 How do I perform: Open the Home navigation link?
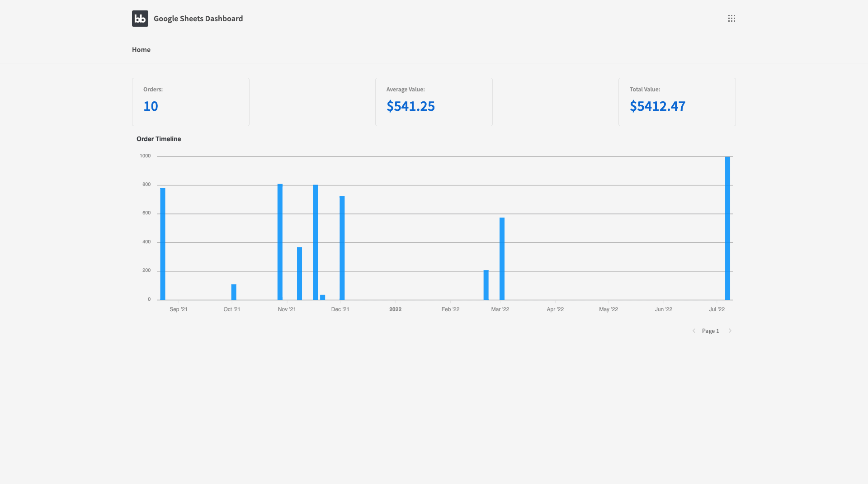(141, 50)
